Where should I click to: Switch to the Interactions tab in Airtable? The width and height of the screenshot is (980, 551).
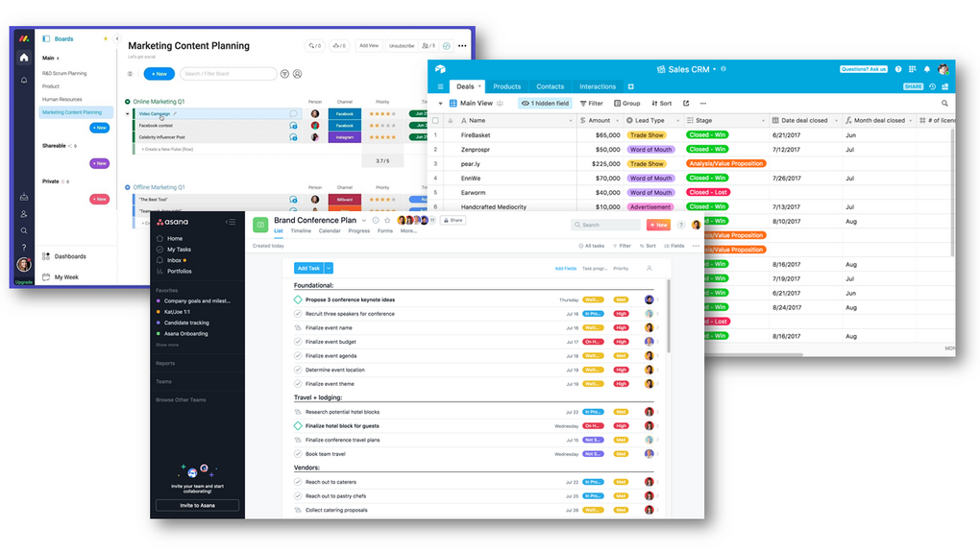(x=598, y=86)
